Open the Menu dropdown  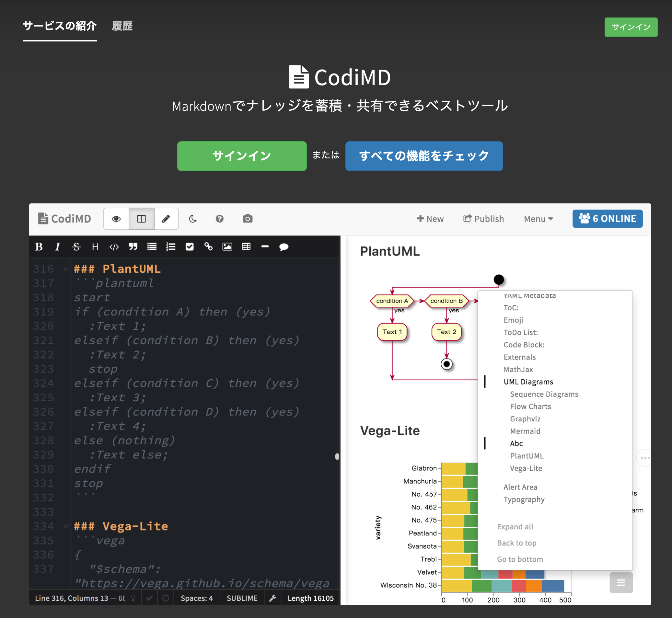pos(538,218)
